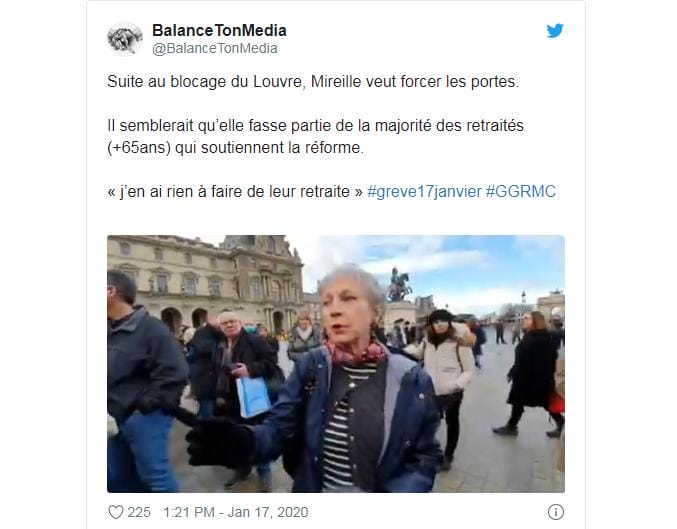Click the Louvre building in the video
Screen dimensions: 677x529
pyautogui.click(x=205, y=281)
